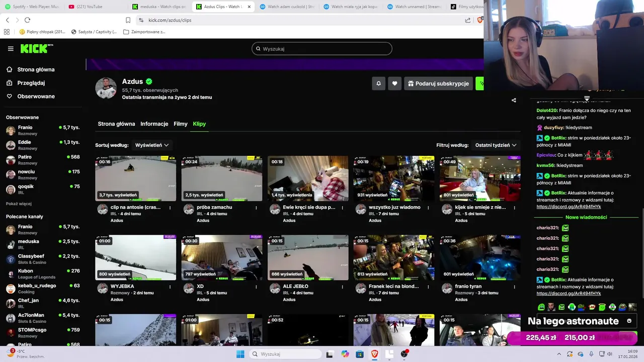
Task: Open Przeglądaj in the sidebar
Action: [x=26, y=83]
